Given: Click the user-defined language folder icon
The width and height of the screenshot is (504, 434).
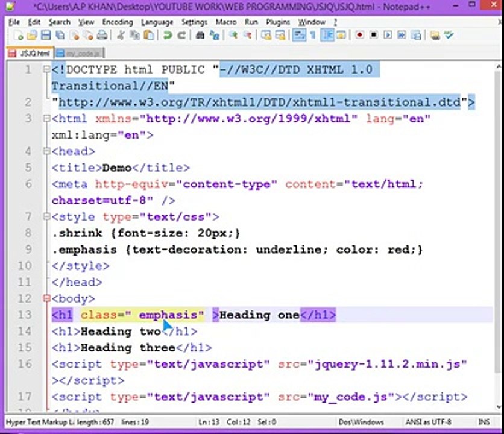Looking at the screenshot, I should pos(341,35).
